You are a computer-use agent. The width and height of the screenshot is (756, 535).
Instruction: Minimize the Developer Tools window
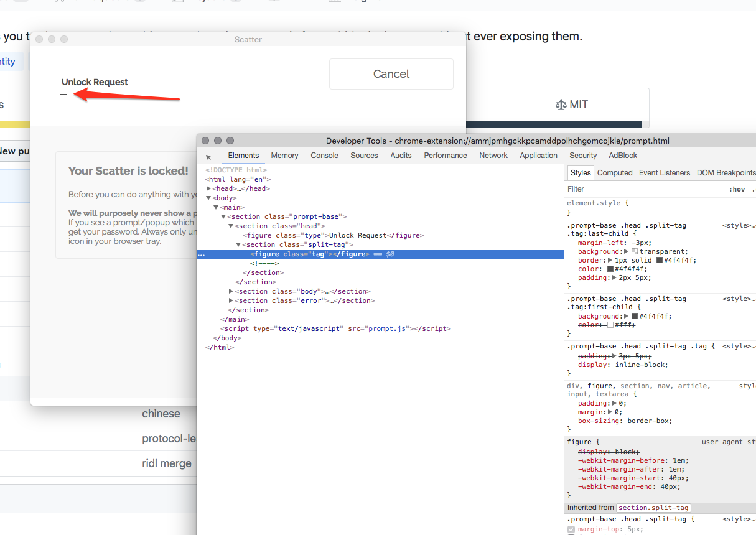[x=218, y=141]
